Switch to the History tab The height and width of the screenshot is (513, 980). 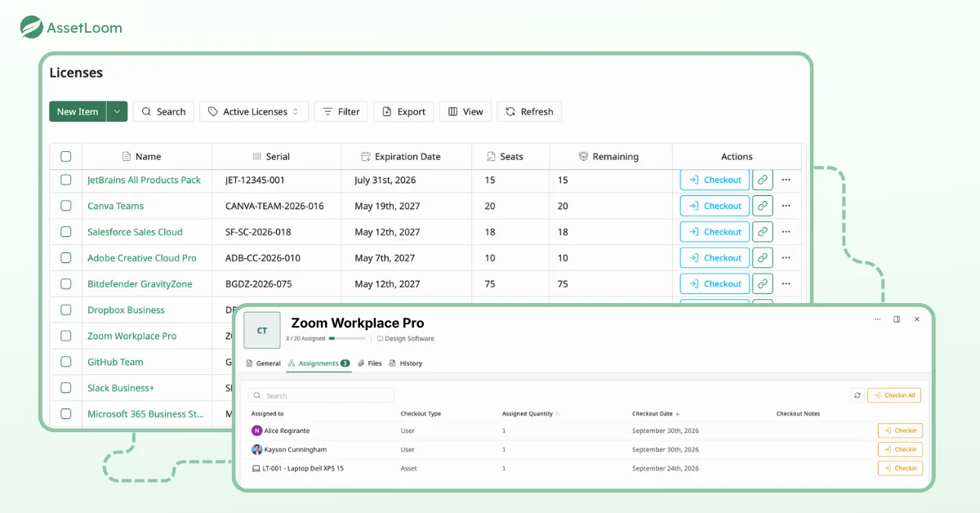coord(406,364)
